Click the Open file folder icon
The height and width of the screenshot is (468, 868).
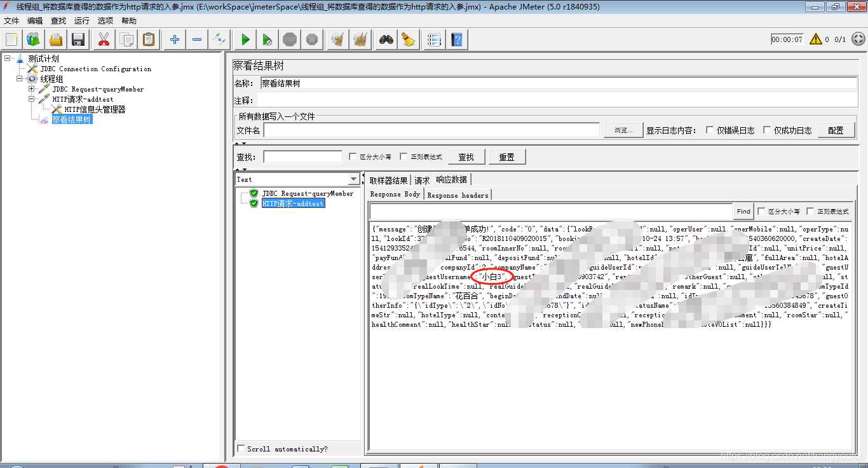56,40
